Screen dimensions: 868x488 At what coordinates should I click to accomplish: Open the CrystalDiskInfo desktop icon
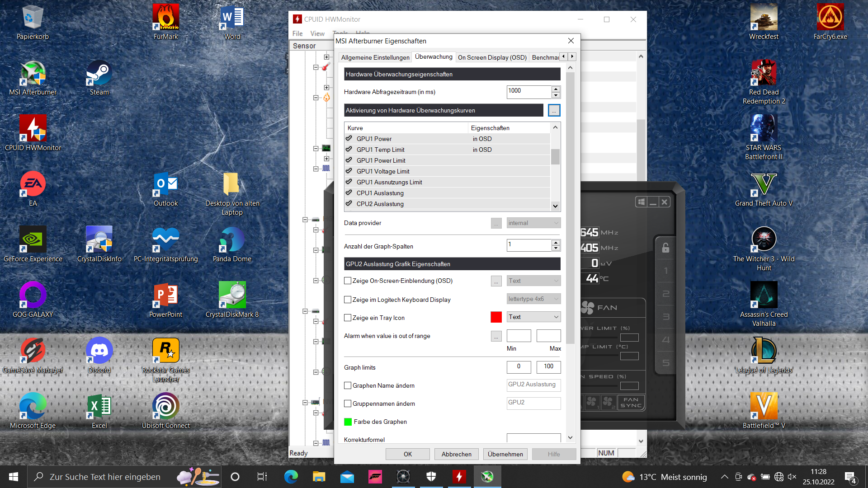pos(99,244)
